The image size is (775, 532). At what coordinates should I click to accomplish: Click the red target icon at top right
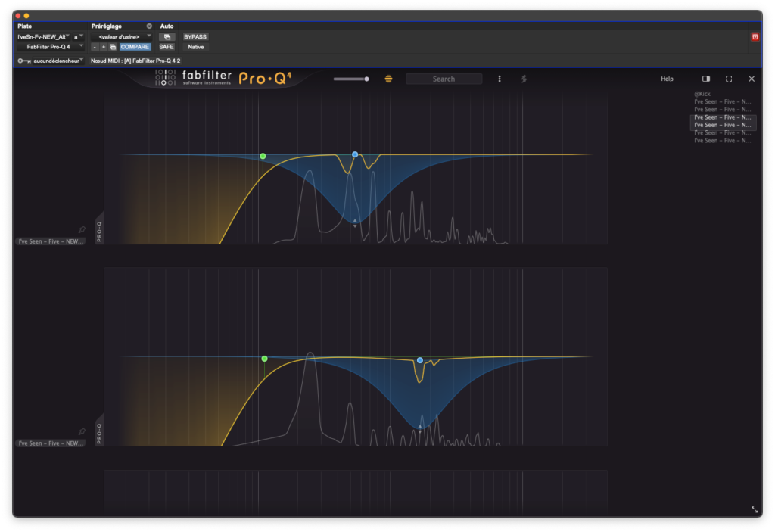click(x=755, y=37)
